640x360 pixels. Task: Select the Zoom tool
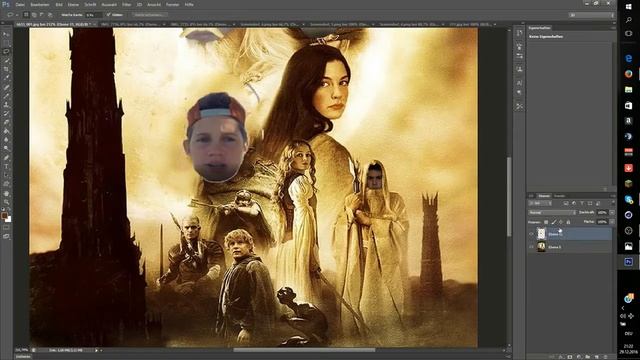pyautogui.click(x=6, y=202)
